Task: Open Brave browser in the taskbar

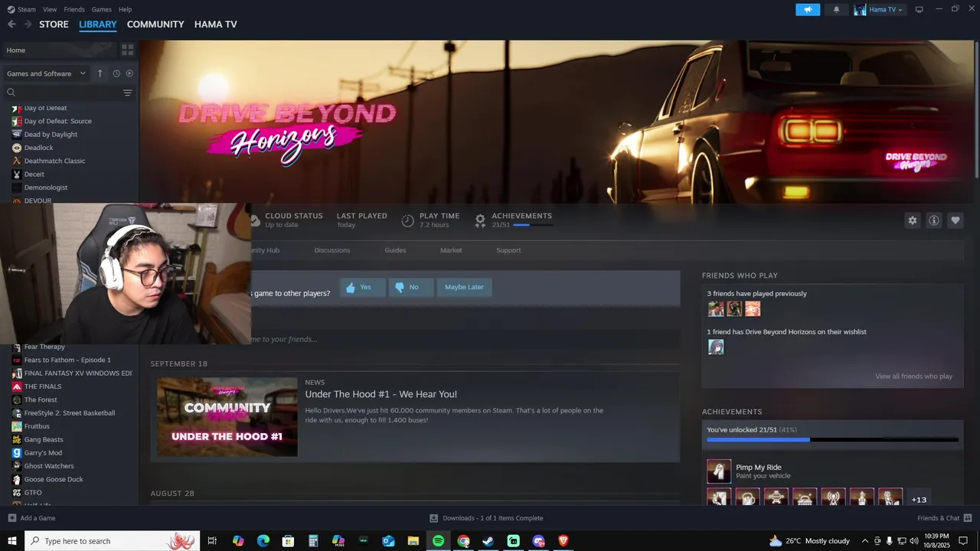Action: [563, 541]
